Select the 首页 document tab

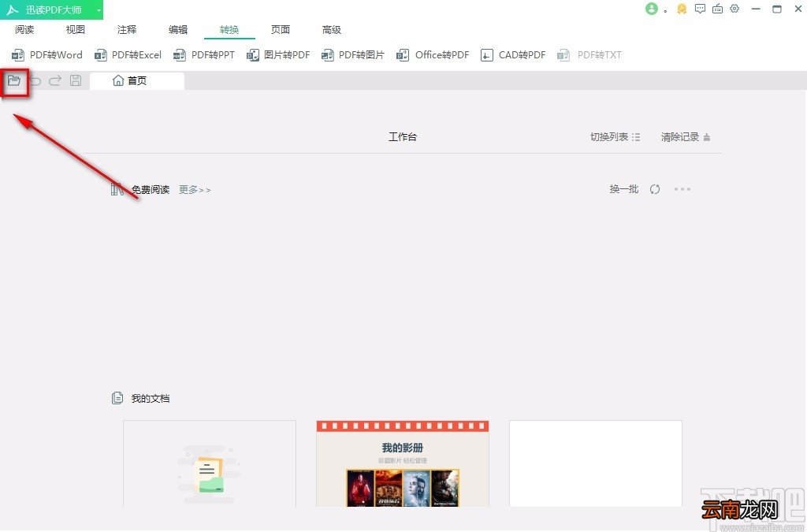pyautogui.click(x=137, y=80)
